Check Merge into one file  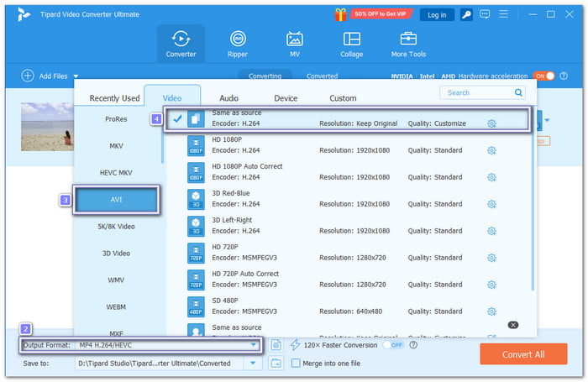click(296, 363)
